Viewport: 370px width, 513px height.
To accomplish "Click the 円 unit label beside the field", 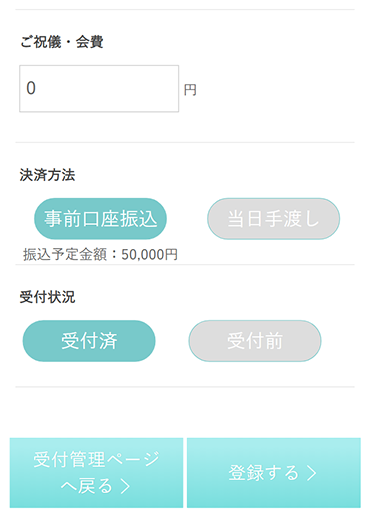I will tap(190, 90).
